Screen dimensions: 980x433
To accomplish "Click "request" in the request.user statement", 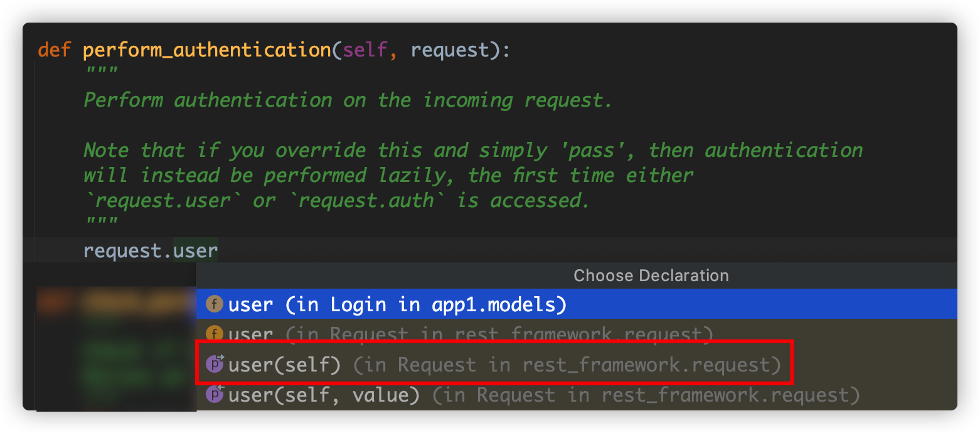I will [x=123, y=252].
